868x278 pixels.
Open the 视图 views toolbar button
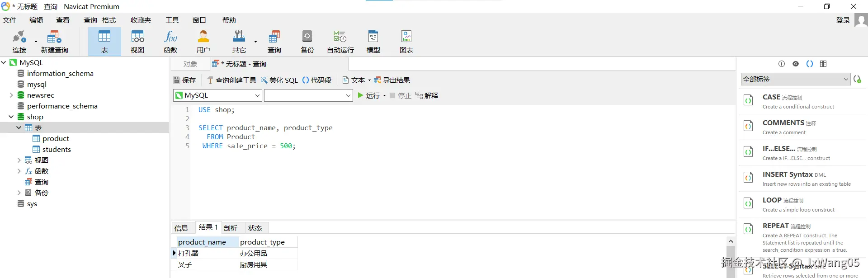(137, 42)
